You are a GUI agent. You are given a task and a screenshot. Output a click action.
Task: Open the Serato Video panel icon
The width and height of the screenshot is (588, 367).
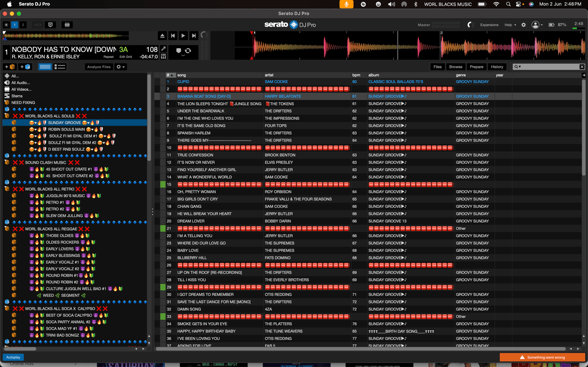point(67,25)
